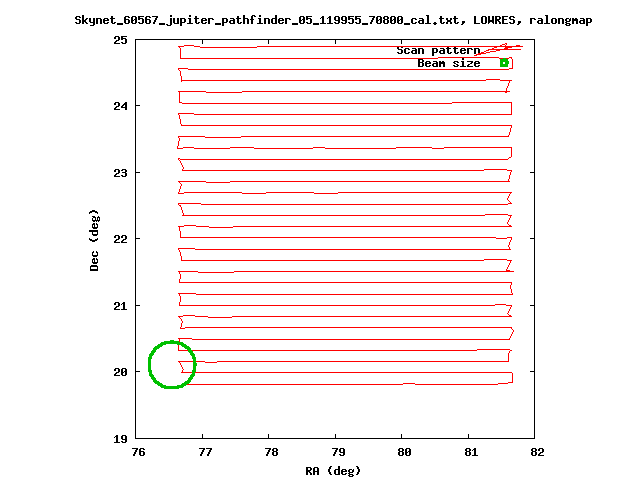Click the y-axis tick label 22
The width and height of the screenshot is (640, 480).
120,239
